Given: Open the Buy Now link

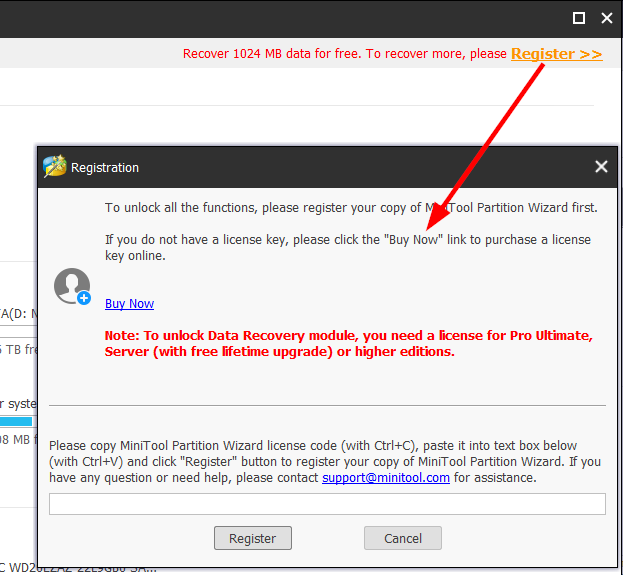Looking at the screenshot, I should click(x=130, y=304).
